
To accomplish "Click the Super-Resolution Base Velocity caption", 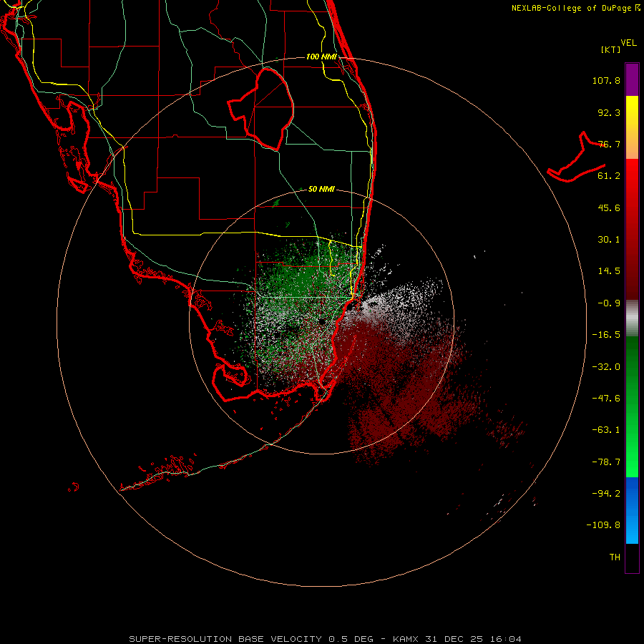I will point(325,639).
